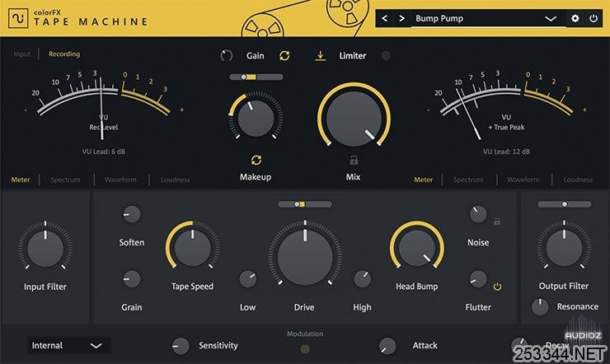Adjust the slider above Drive
The height and width of the screenshot is (364, 610).
pyautogui.click(x=305, y=204)
